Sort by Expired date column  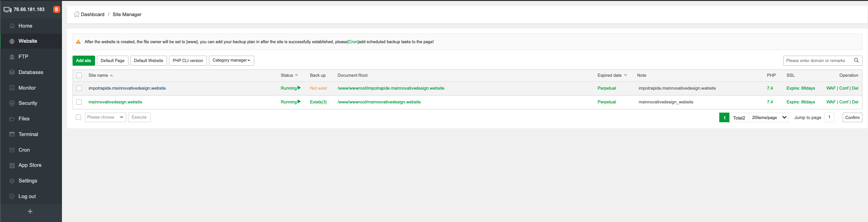click(x=612, y=75)
